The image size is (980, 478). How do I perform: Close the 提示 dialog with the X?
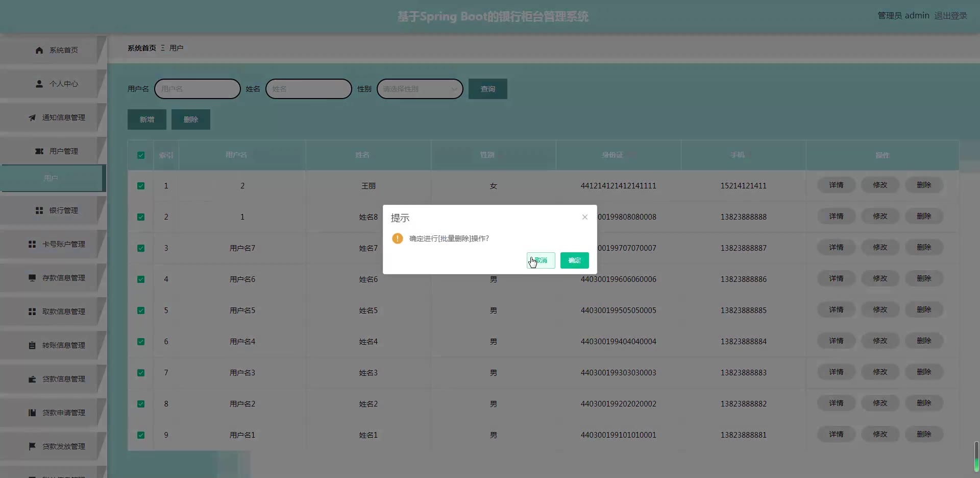click(x=585, y=217)
